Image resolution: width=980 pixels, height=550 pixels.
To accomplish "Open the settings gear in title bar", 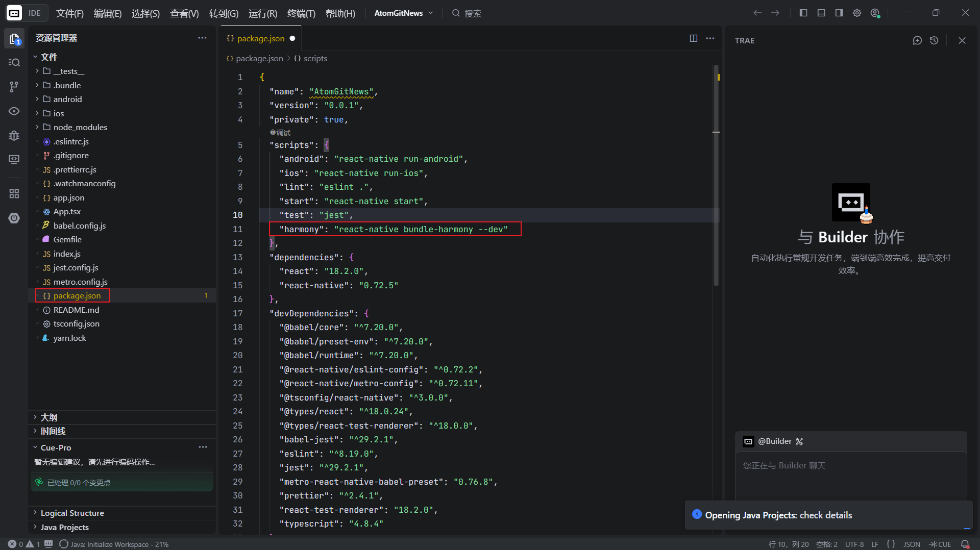I will coord(857,13).
